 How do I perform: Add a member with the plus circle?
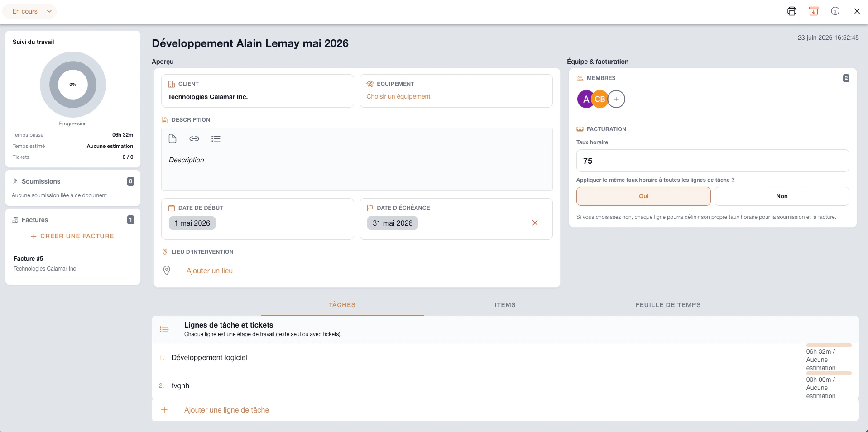click(616, 99)
